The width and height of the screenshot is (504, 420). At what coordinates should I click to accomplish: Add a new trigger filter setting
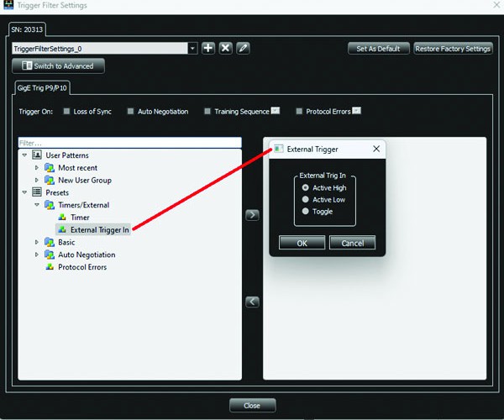click(208, 49)
